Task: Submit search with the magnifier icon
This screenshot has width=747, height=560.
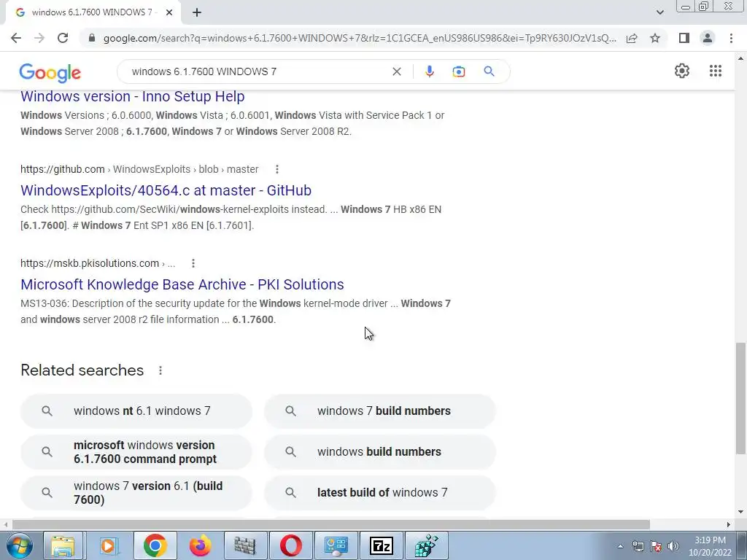Action: pos(489,71)
